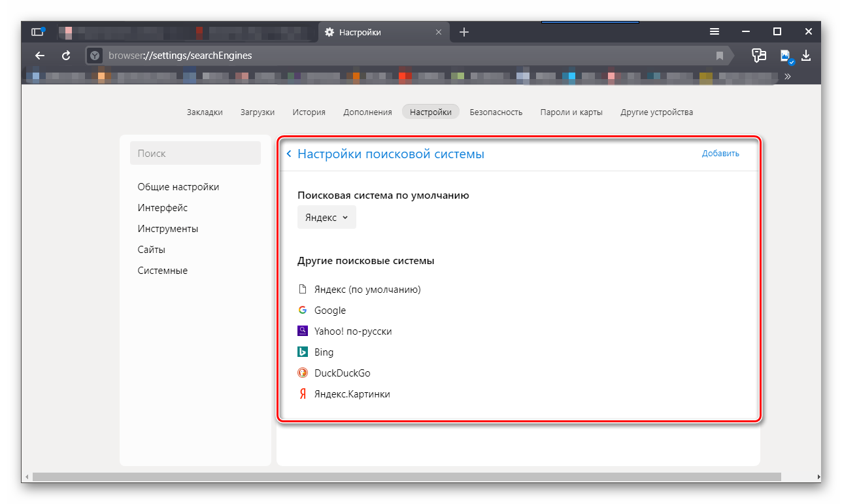Open Системные settings section

(x=163, y=271)
